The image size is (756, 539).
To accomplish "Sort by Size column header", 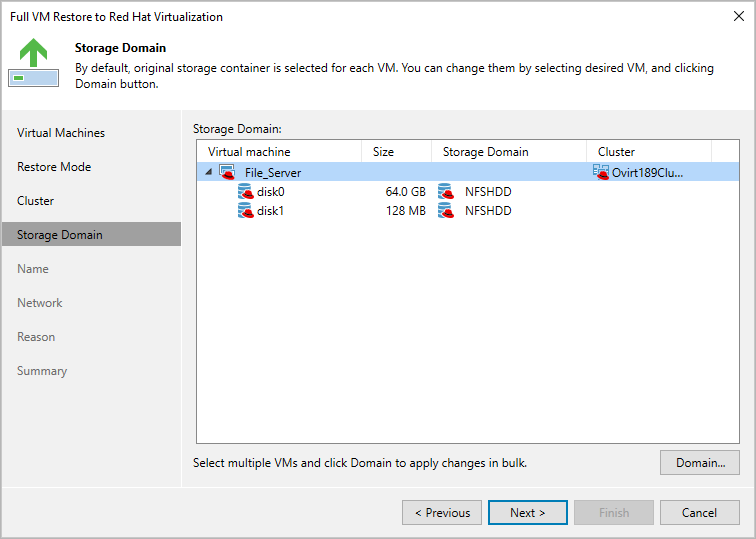I will pos(396,151).
